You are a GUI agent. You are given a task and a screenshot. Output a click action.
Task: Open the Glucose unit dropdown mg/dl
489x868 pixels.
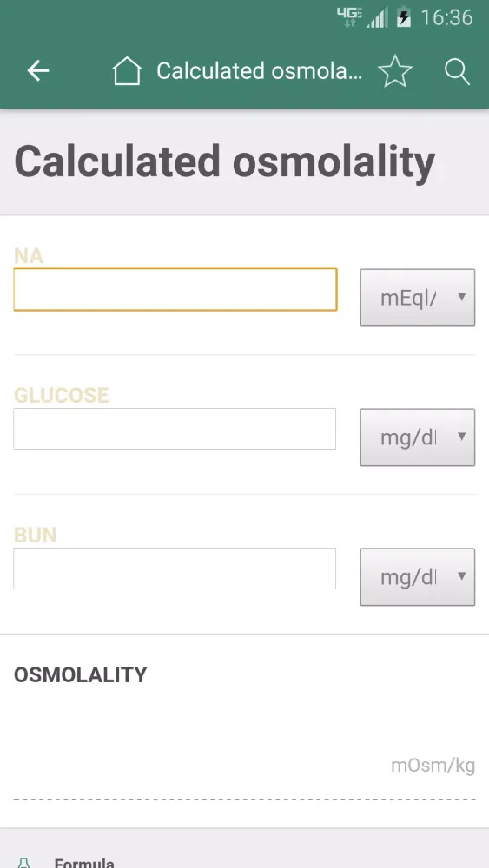click(418, 437)
